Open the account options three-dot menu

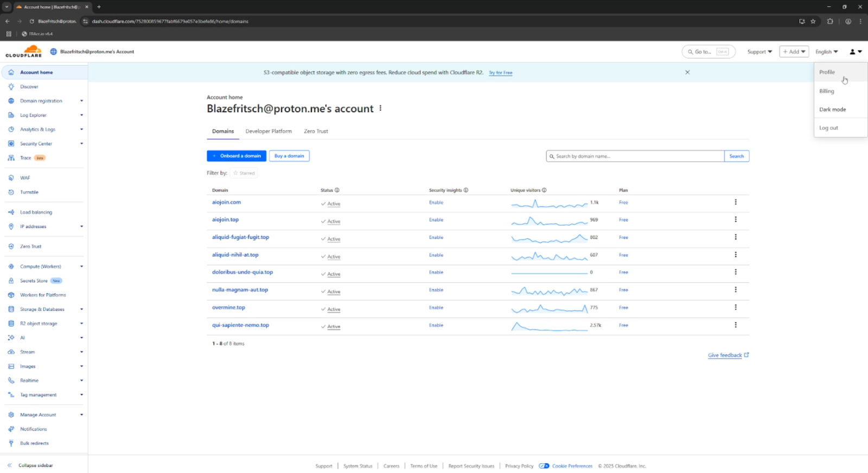click(x=380, y=108)
